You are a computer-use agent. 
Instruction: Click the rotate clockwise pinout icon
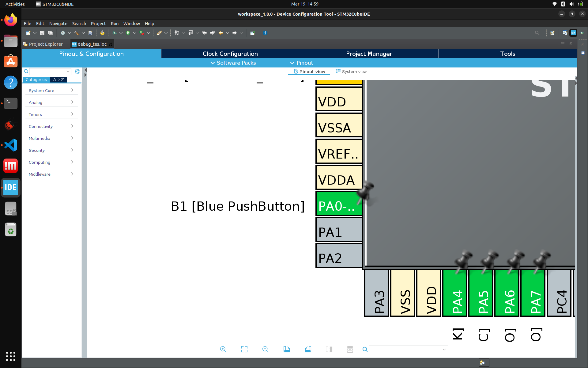[287, 349]
